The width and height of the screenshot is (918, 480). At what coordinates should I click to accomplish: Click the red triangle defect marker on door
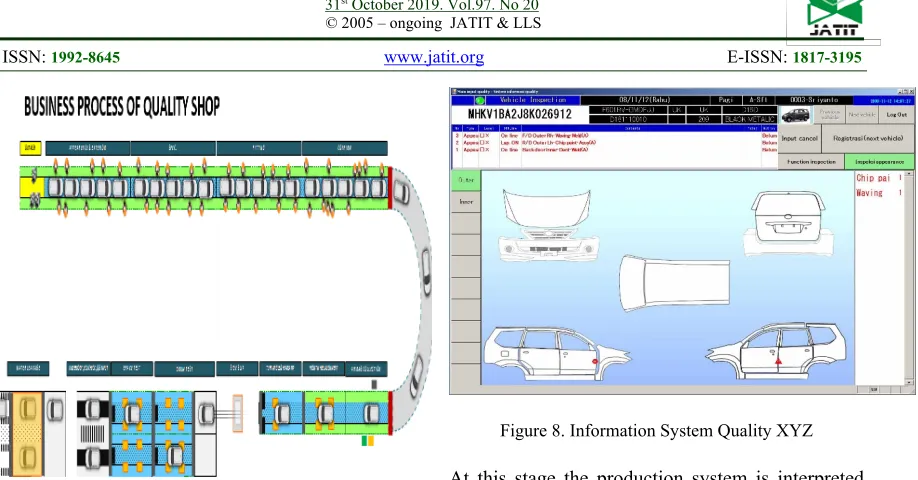click(x=778, y=361)
